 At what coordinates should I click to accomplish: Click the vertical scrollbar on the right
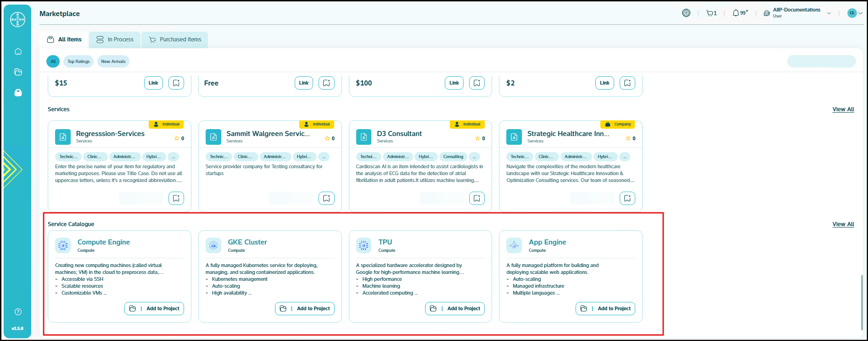pyautogui.click(x=862, y=301)
